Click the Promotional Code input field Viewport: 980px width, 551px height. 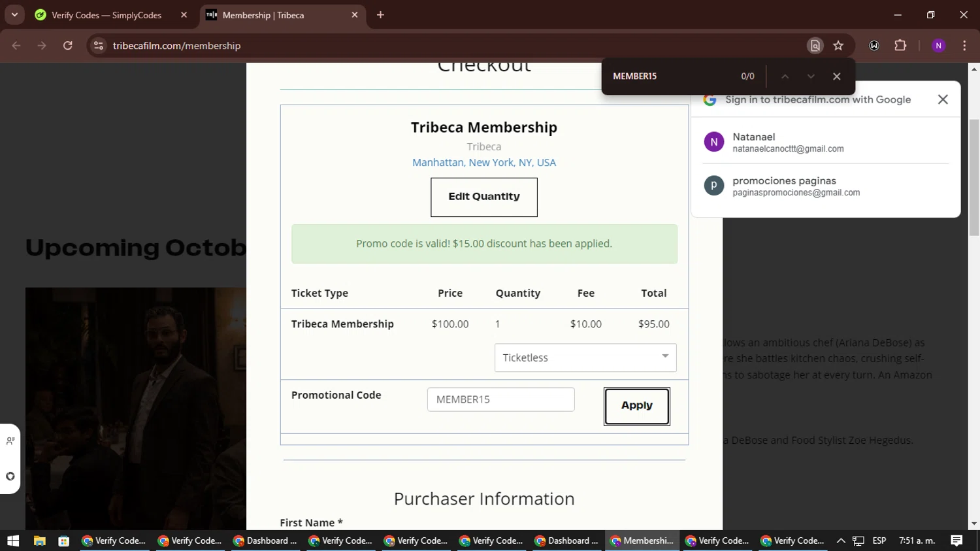[501, 399]
